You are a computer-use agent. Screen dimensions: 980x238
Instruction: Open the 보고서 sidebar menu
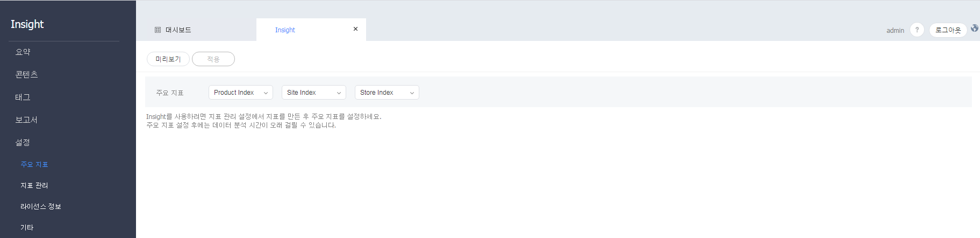(27, 120)
